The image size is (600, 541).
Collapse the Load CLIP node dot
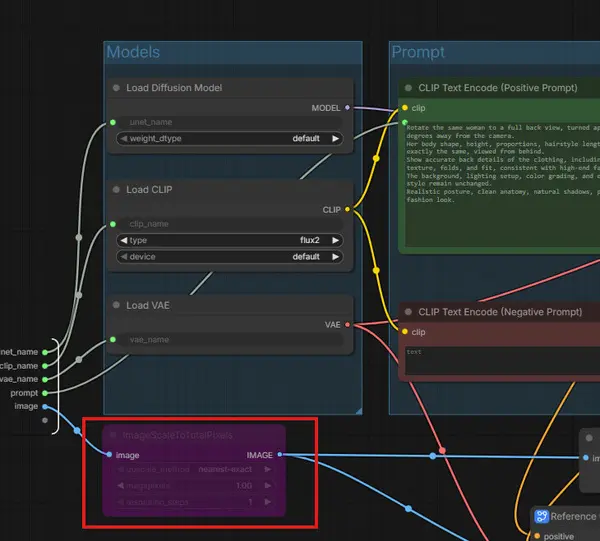click(116, 189)
